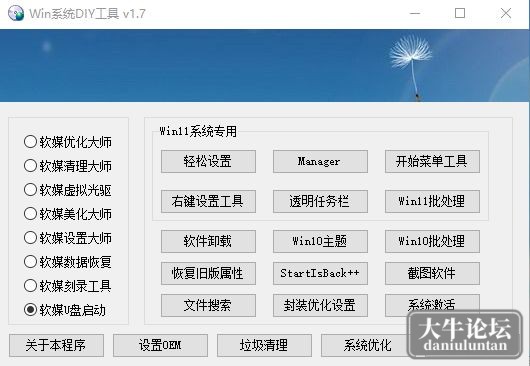This screenshot has height=366, width=530.
Task: Open 关于本程序 dialog
Action: click(x=56, y=345)
